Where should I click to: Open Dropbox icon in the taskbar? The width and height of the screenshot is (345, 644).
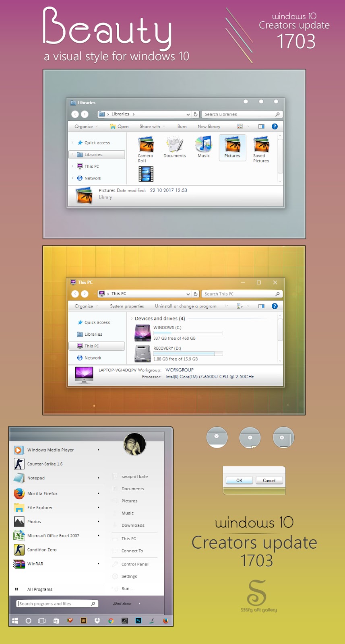click(97, 621)
